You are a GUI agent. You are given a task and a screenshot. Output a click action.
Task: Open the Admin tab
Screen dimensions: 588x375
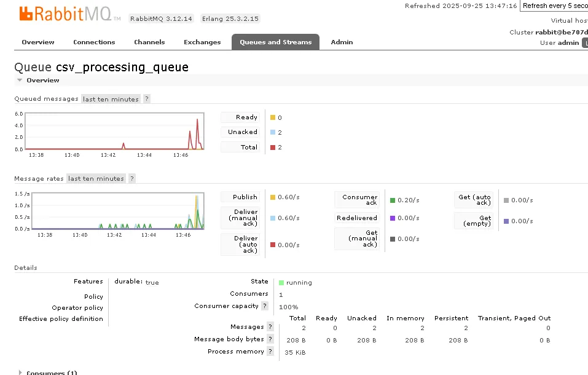pos(342,42)
